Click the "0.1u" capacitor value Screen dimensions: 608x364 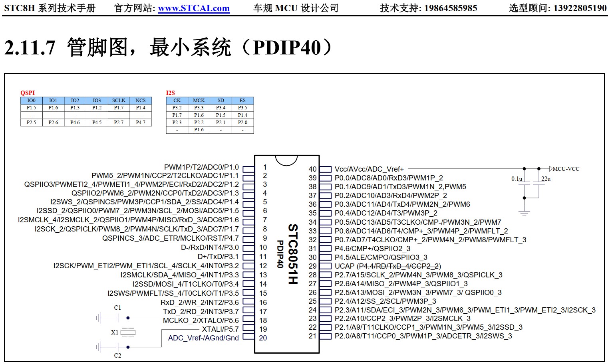517,179
